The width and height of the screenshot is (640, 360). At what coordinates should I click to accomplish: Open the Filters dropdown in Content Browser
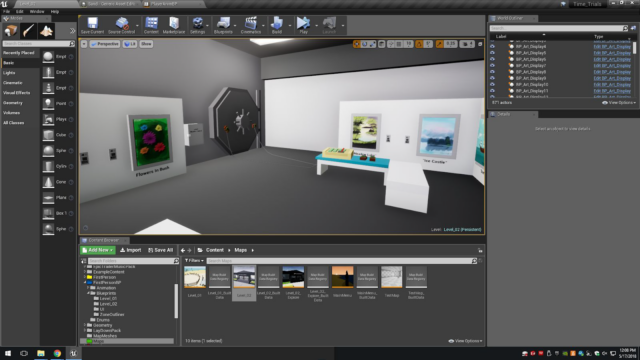click(x=194, y=260)
